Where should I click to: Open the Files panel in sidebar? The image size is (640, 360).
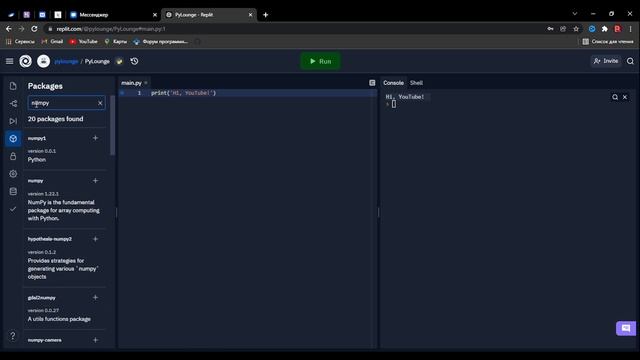[x=13, y=86]
